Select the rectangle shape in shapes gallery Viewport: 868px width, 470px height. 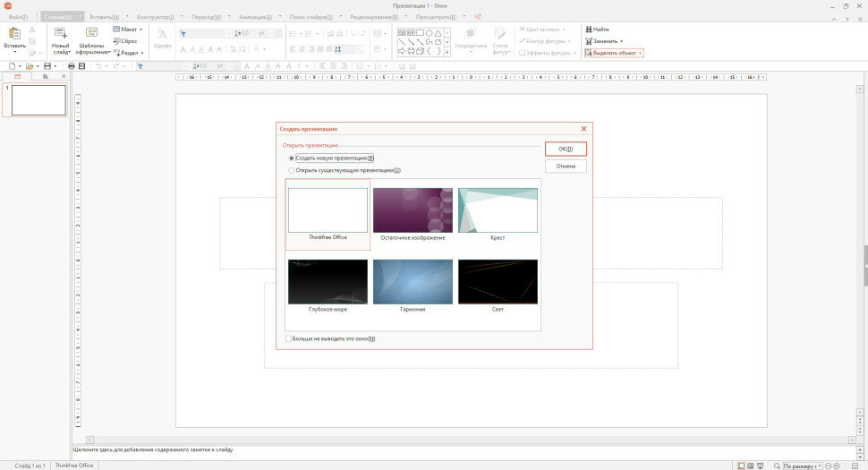pos(421,33)
